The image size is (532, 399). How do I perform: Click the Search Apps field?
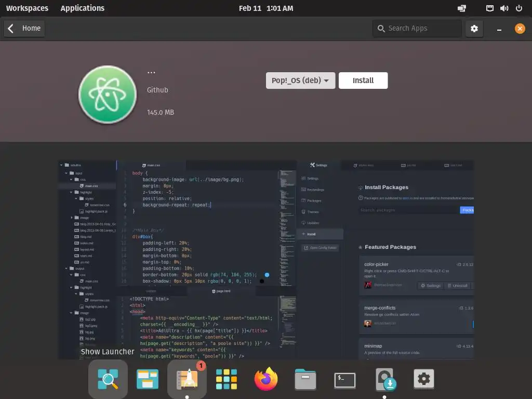(417, 29)
